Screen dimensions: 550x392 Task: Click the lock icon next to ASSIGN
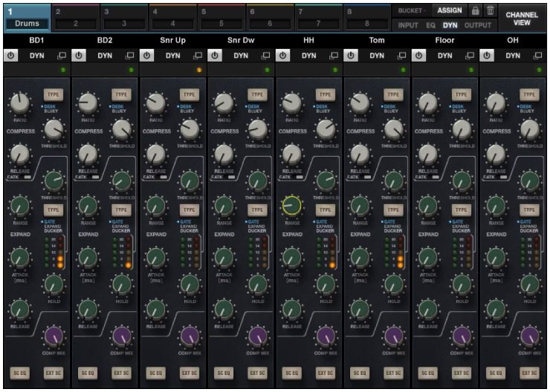(475, 11)
